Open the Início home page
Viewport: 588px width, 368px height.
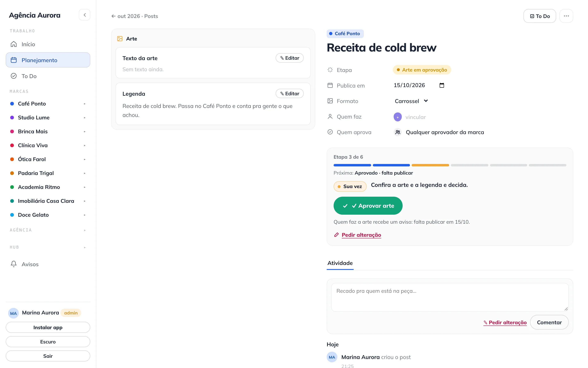click(x=48, y=44)
